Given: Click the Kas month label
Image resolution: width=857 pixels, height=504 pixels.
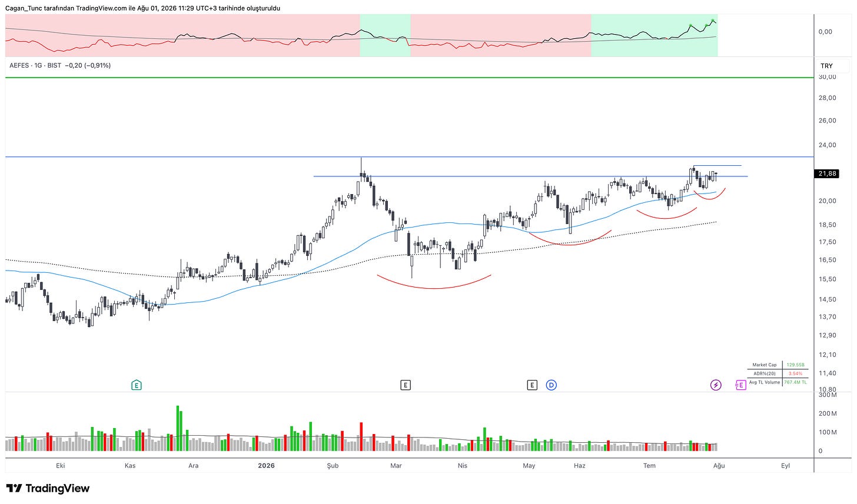Looking at the screenshot, I should [x=130, y=466].
